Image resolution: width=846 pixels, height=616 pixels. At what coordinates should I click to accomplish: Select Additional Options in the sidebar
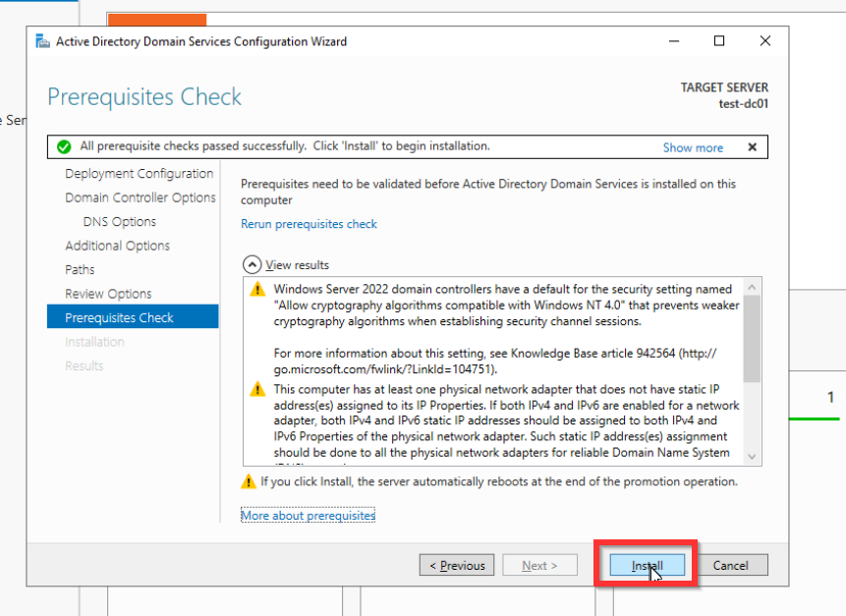point(118,246)
